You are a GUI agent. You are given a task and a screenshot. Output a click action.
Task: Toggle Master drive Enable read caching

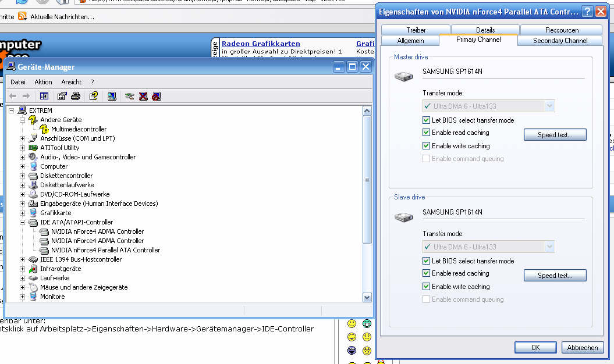tap(426, 133)
